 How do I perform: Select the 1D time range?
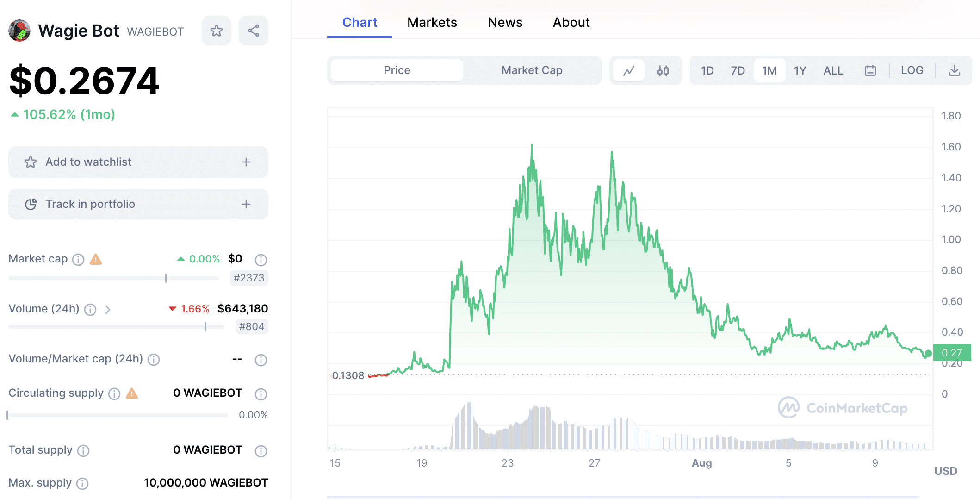point(707,71)
